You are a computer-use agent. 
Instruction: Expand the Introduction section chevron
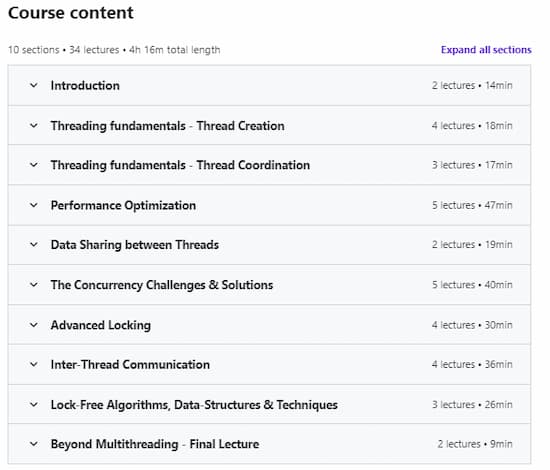pos(34,85)
